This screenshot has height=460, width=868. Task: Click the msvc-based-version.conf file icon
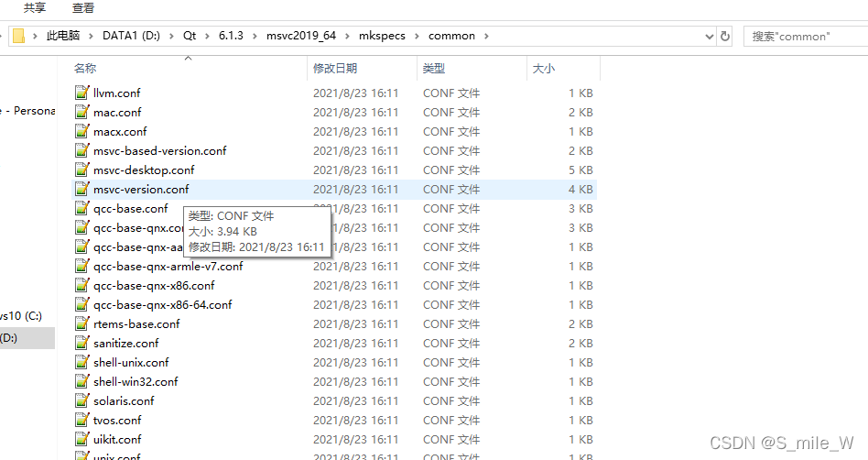pos(81,150)
